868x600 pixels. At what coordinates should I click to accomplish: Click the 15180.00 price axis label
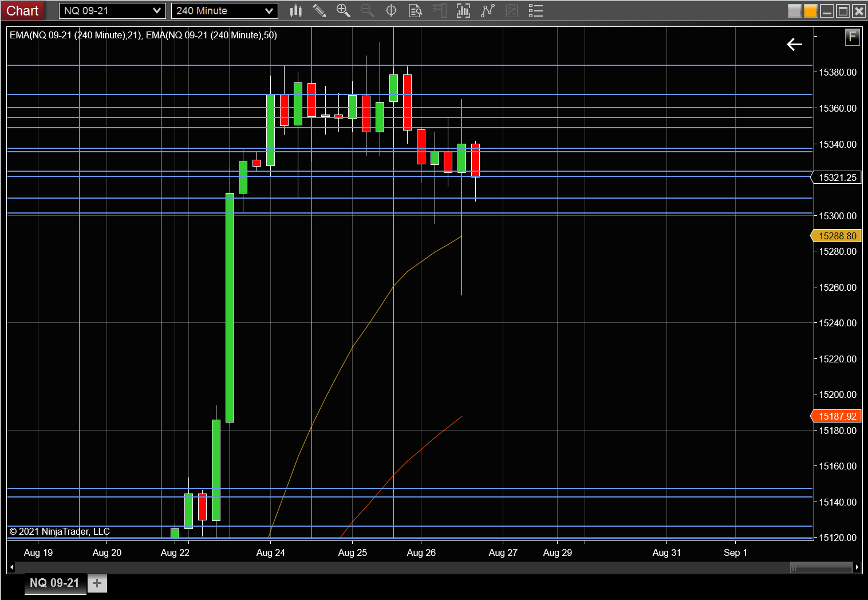click(838, 431)
